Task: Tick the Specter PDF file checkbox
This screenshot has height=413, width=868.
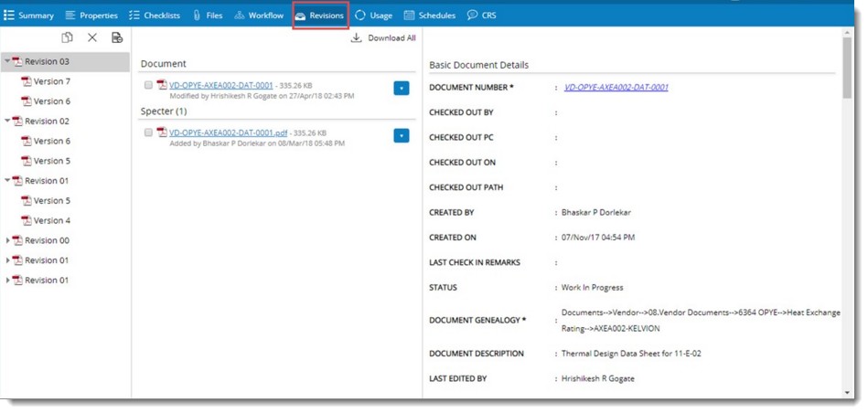Action: 148,132
